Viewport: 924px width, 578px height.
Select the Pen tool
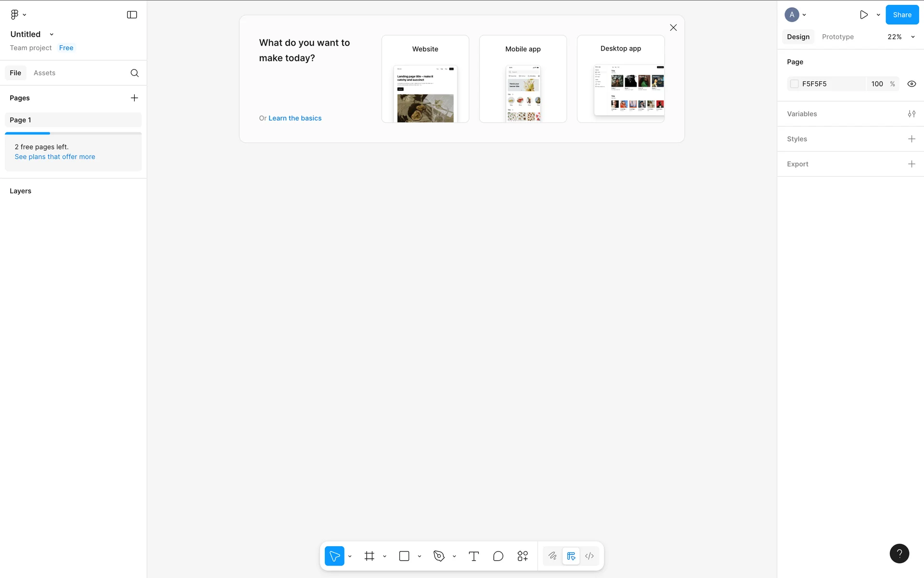pyautogui.click(x=439, y=556)
